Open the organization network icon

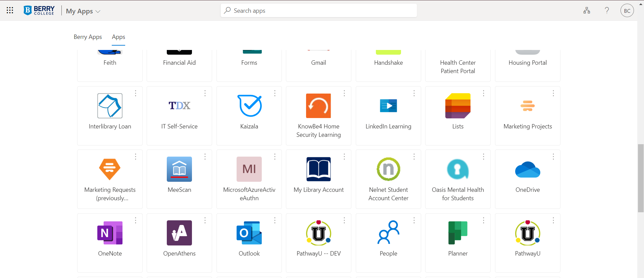coord(587,10)
